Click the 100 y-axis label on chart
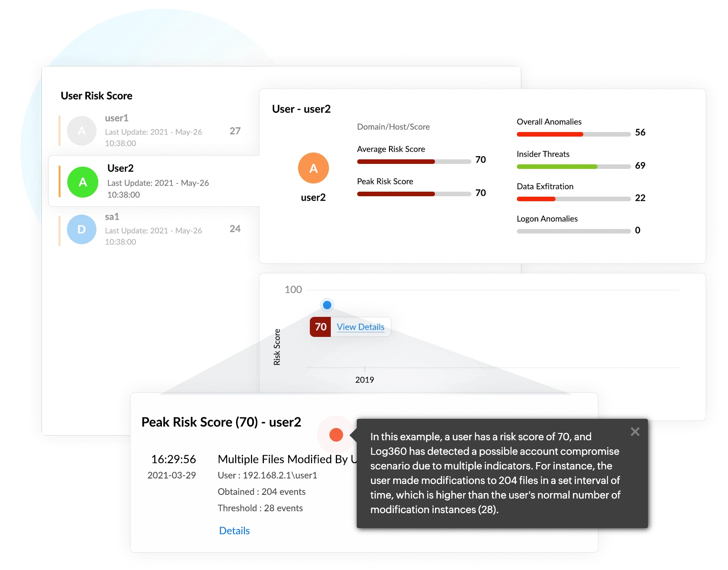This screenshot has height=570, width=728. 293,290
